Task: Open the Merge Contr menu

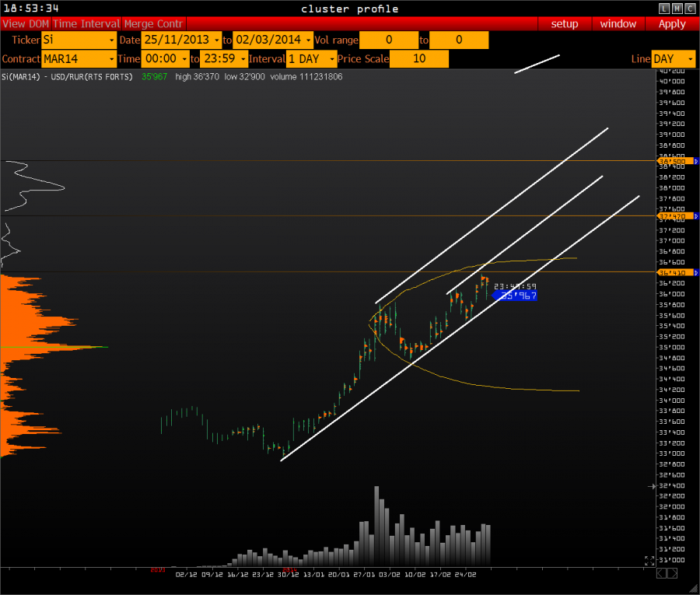Action: point(153,24)
